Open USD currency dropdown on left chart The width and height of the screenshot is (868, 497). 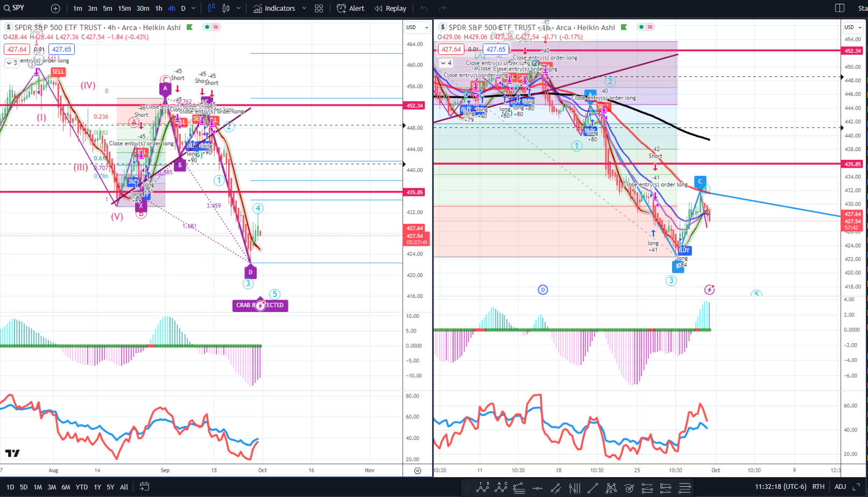click(417, 27)
